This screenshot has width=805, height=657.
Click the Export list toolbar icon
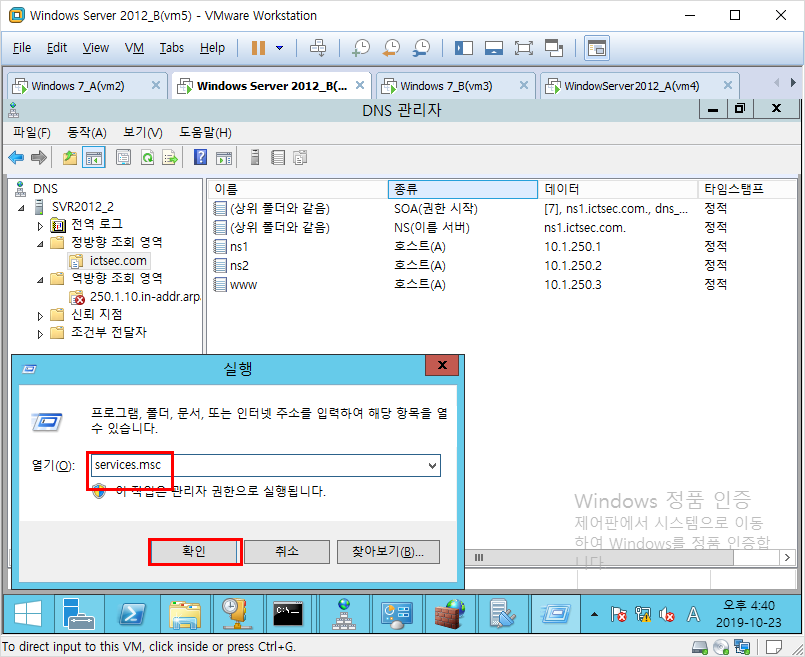pos(170,158)
